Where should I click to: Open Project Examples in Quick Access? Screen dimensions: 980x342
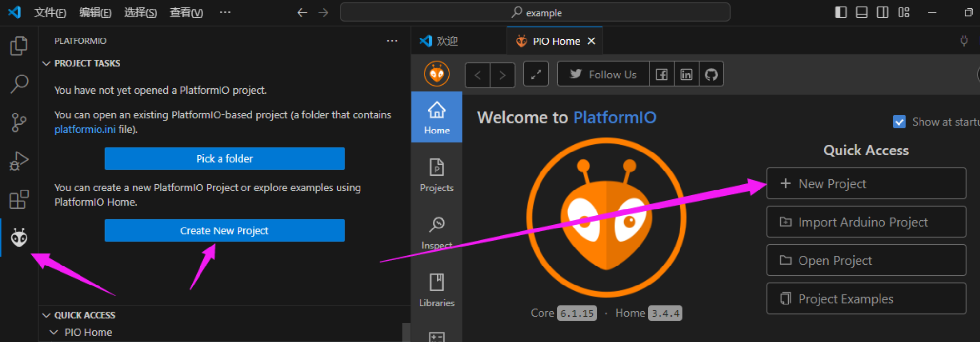866,299
